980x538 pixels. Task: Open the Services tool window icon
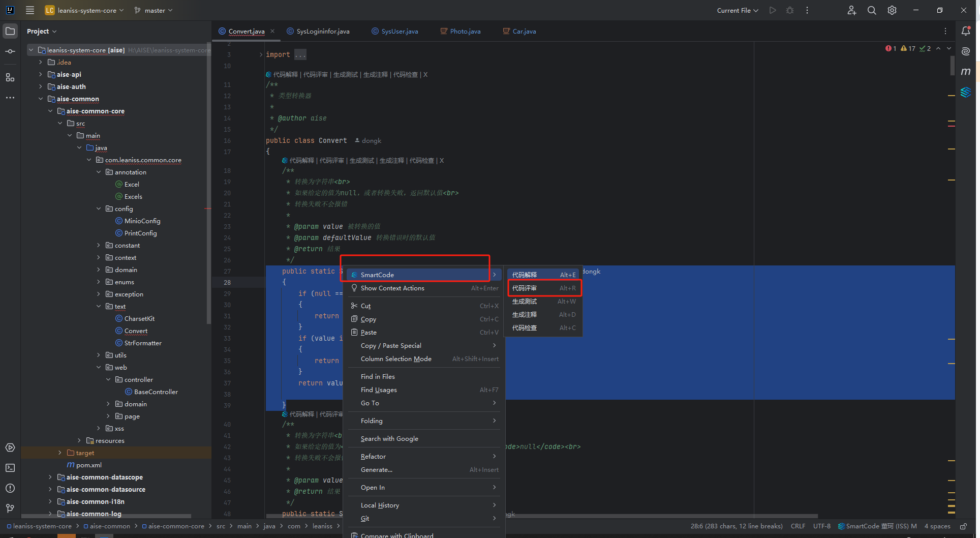(x=10, y=447)
